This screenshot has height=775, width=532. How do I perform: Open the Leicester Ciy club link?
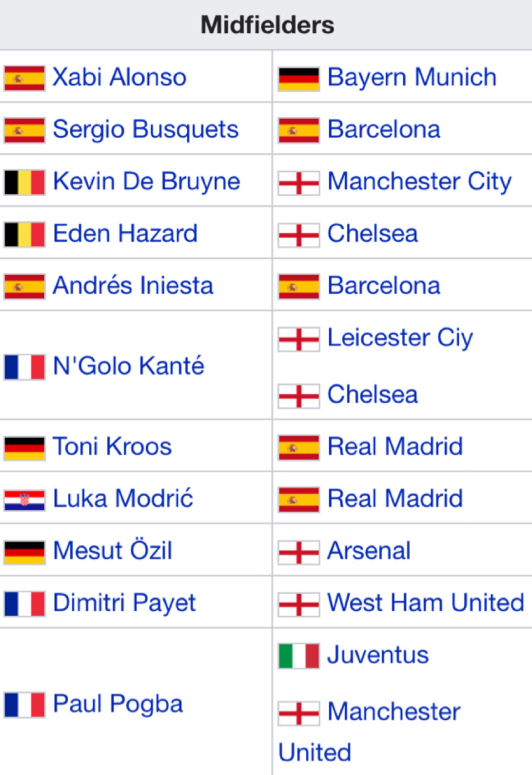pyautogui.click(x=400, y=338)
